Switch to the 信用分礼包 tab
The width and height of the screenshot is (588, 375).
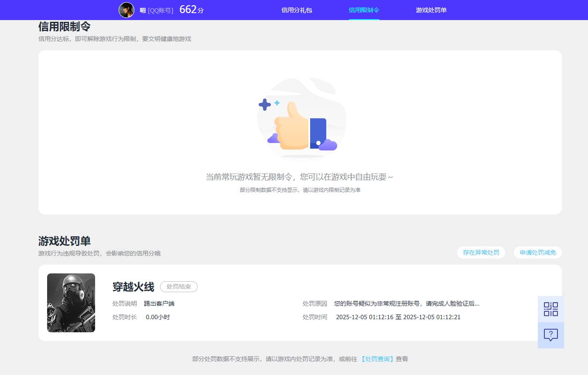[x=297, y=10]
